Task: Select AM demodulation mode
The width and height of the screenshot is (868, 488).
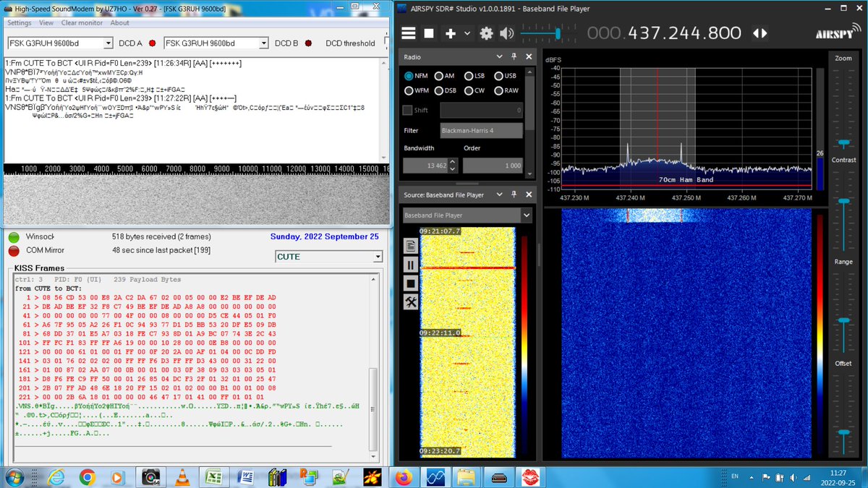Action: click(x=444, y=76)
